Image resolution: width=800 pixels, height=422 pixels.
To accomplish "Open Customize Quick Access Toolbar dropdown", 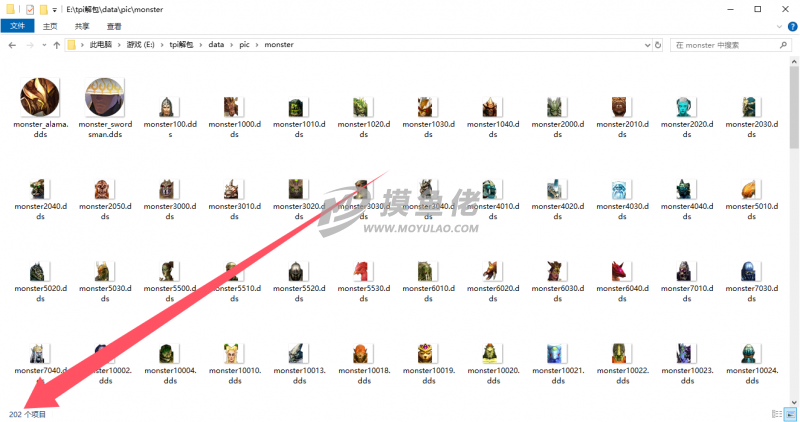I will [54, 10].
